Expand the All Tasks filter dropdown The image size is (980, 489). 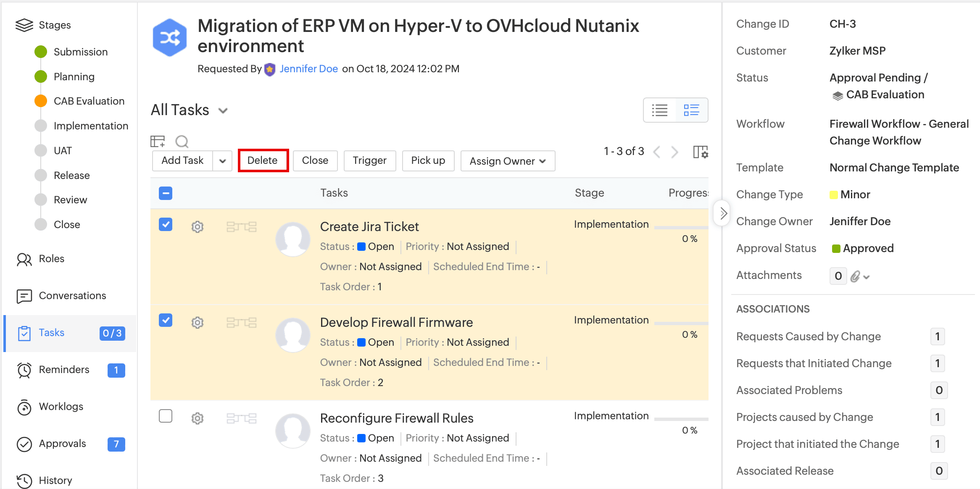tap(223, 111)
